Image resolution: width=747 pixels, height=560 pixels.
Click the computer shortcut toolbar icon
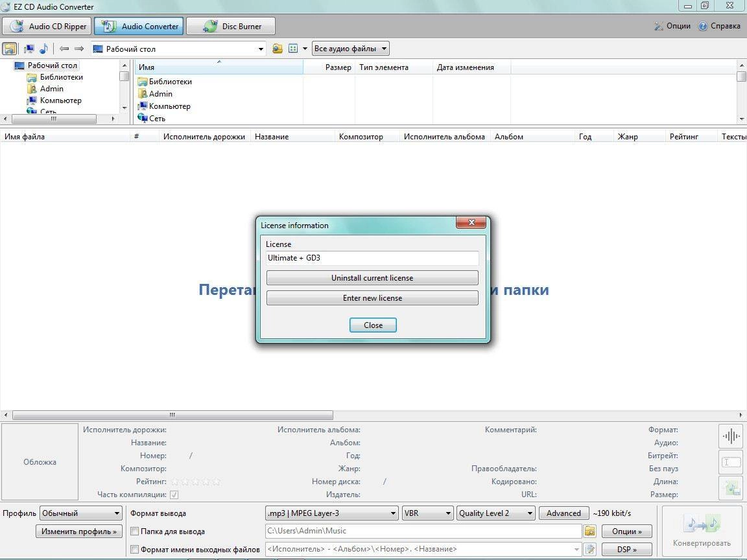coord(29,49)
